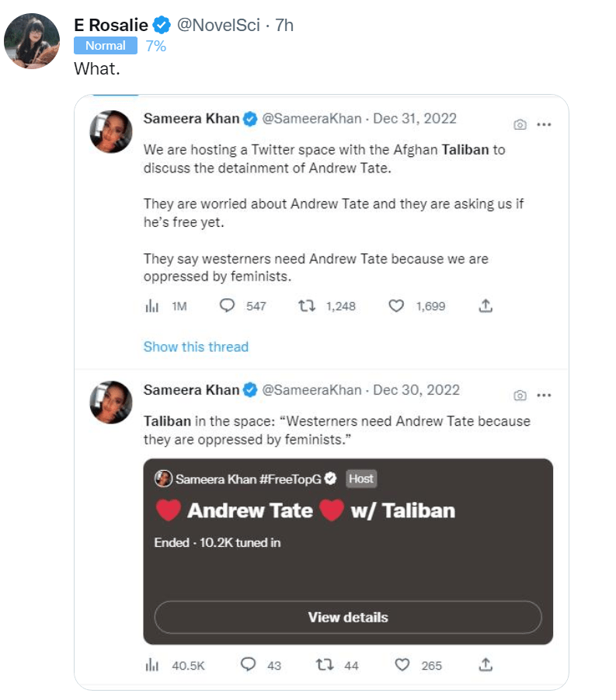The width and height of the screenshot is (616, 700).
Task: Click camera icon on Dec 30 tweet
Action: (x=520, y=395)
